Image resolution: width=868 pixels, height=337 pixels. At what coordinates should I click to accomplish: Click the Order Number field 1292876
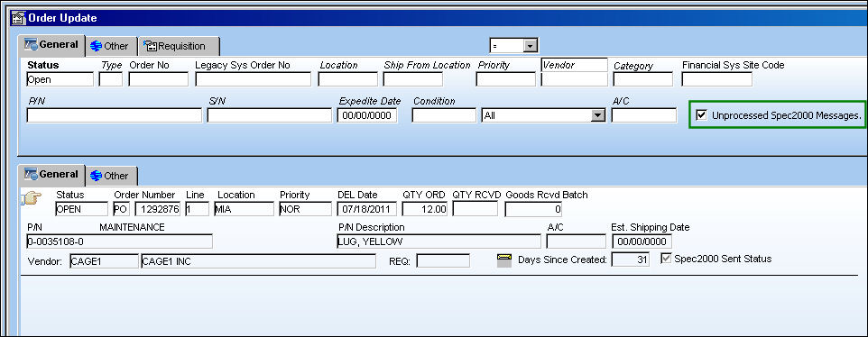(158, 209)
